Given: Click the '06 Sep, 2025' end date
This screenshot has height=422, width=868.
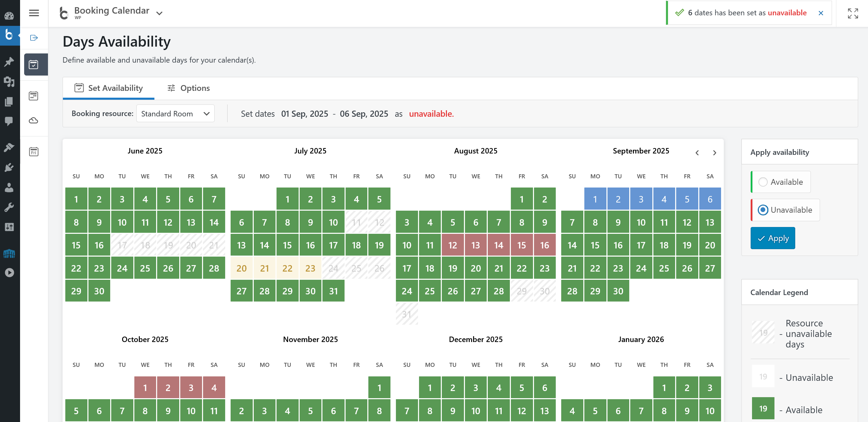Looking at the screenshot, I should (x=364, y=114).
